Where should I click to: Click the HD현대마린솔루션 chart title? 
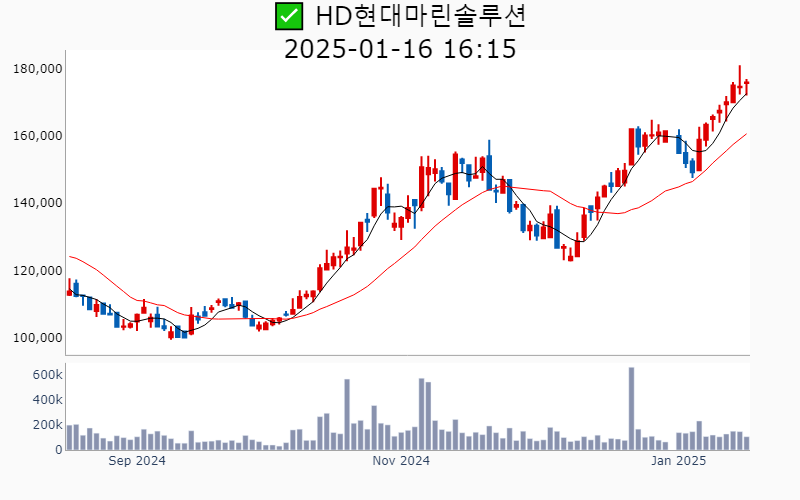click(x=420, y=16)
